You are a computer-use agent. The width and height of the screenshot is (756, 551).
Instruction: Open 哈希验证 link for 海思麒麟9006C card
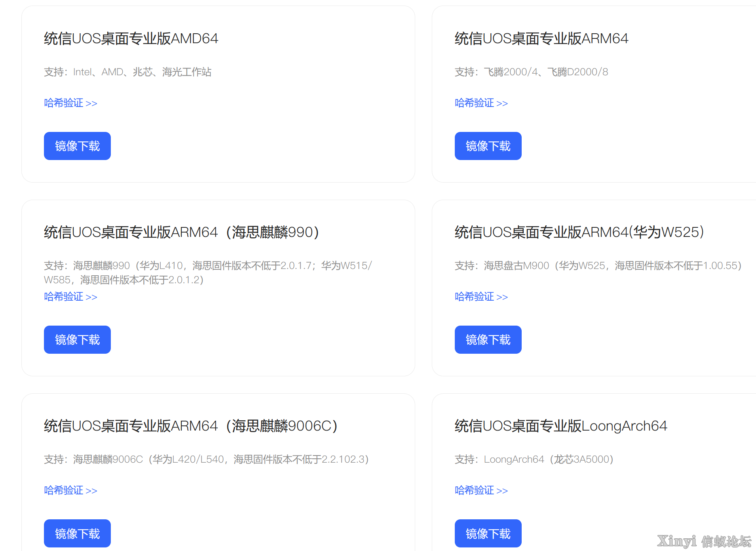(70, 490)
